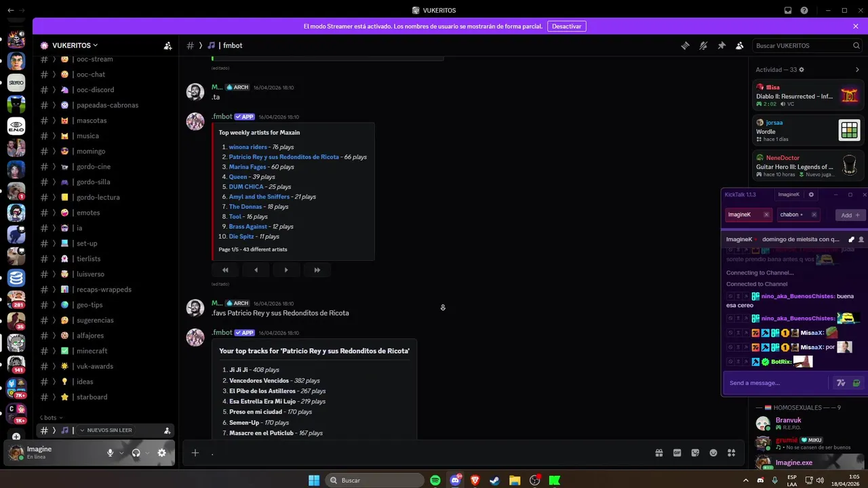The width and height of the screenshot is (868, 488).
Task: Go to first page of top artists
Action: pos(225,270)
